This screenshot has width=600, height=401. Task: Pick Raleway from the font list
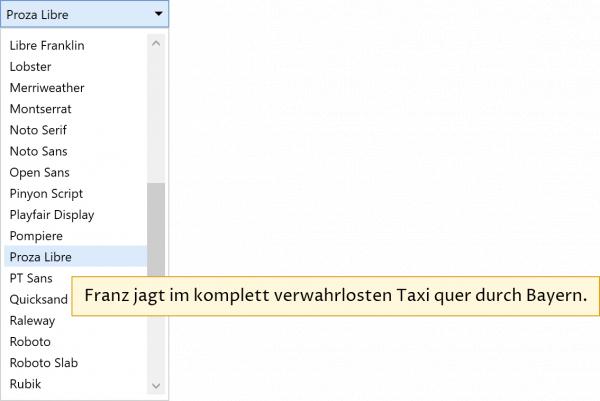[x=32, y=321]
